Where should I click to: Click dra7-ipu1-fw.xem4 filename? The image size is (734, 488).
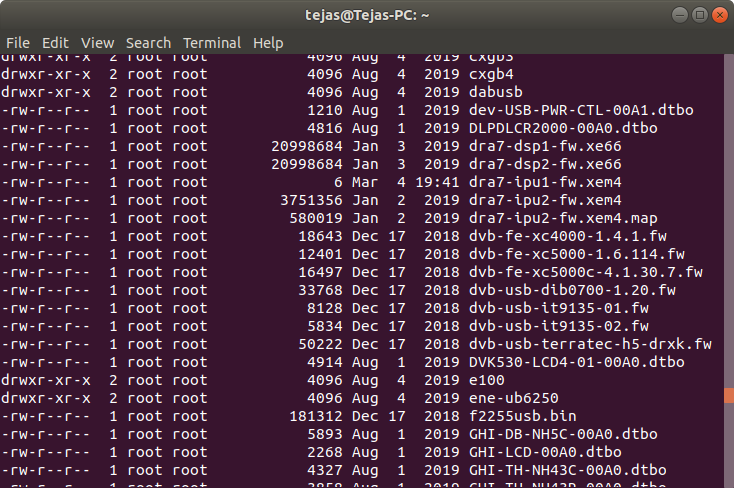pyautogui.click(x=545, y=182)
